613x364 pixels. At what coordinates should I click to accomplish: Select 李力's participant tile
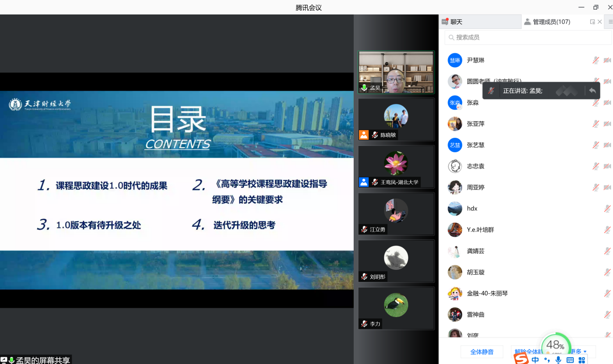[x=396, y=308]
